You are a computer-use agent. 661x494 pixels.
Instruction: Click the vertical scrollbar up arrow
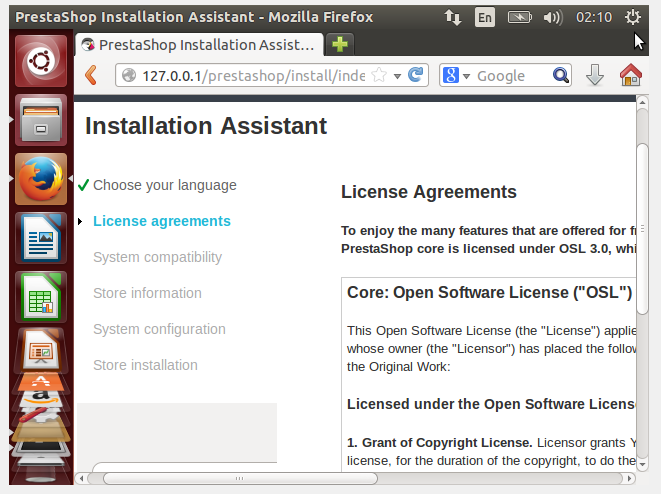point(642,102)
